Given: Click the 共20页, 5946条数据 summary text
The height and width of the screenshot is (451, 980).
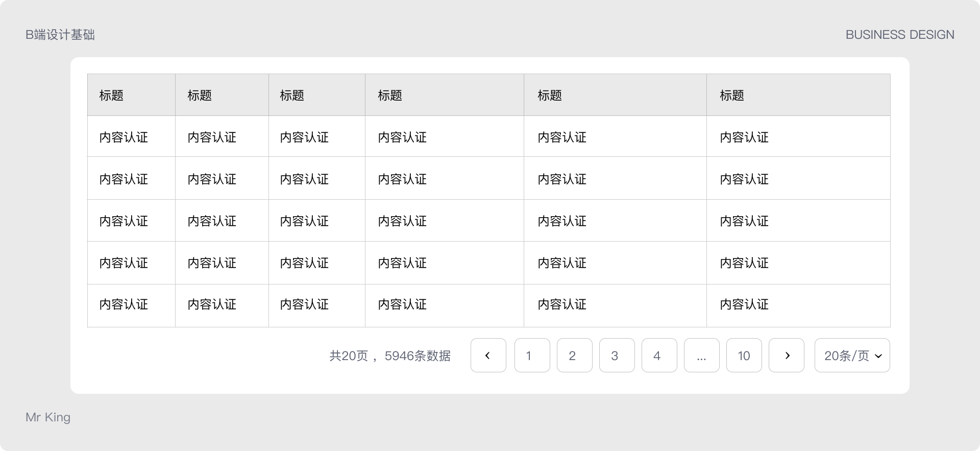Looking at the screenshot, I should (390, 356).
